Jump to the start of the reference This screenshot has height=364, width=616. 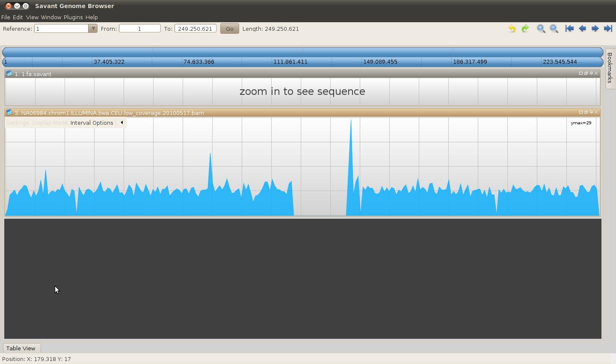click(569, 29)
